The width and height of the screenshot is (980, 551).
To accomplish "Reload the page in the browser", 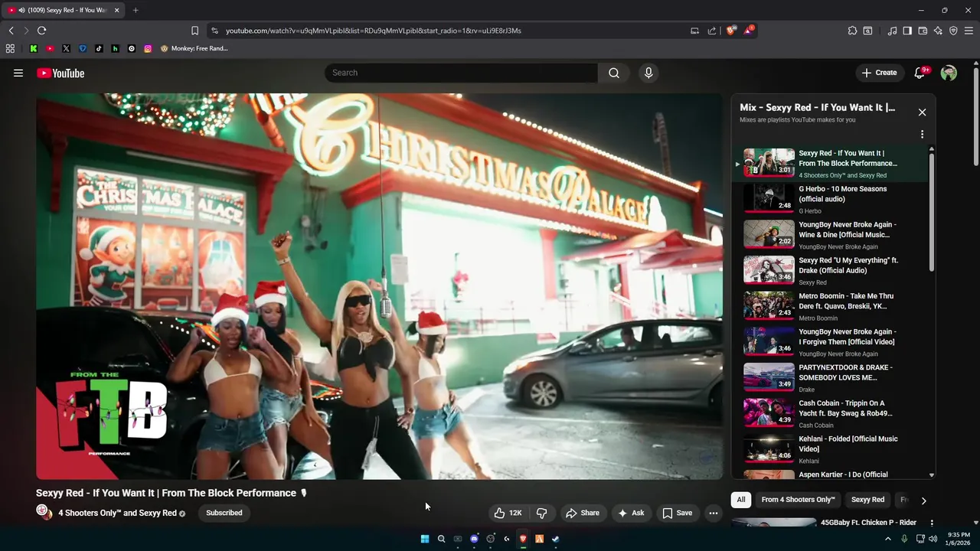I will [41, 31].
